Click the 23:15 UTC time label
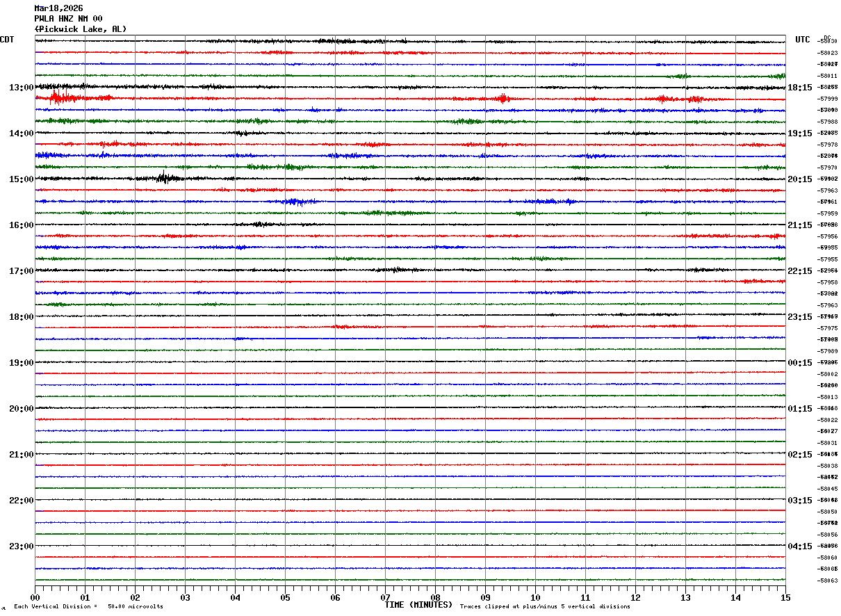The height and width of the screenshot is (616, 841). coord(800,317)
